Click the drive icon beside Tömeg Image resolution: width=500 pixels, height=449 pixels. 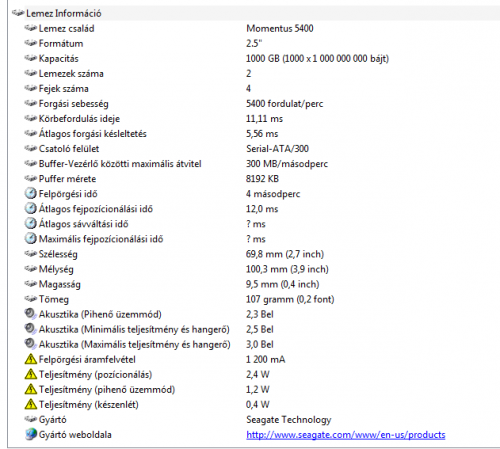31,299
